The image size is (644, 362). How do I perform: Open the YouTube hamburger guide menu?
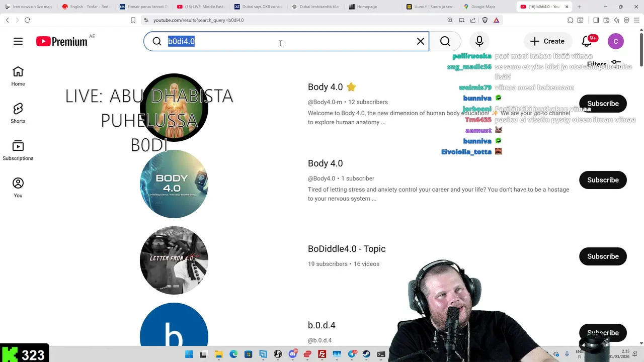coord(18,41)
